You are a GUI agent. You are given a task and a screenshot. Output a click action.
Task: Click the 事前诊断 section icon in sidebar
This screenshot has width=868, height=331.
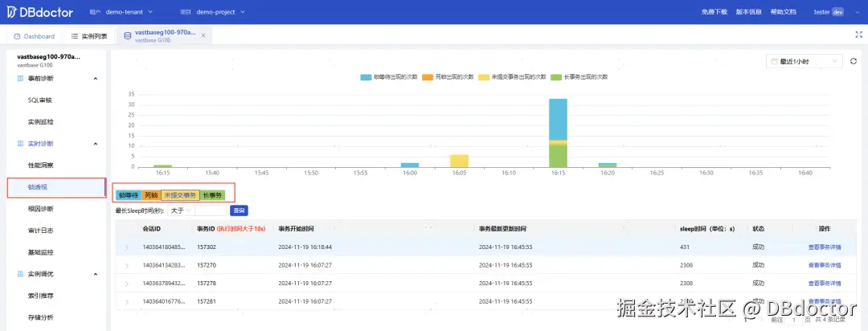click(20, 79)
